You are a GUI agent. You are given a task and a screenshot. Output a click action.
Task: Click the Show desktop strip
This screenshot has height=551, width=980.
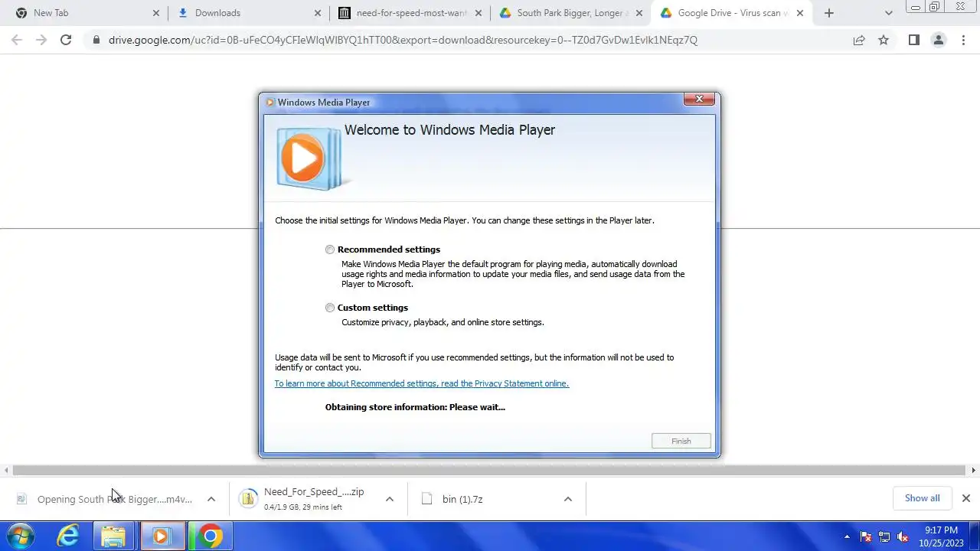[975, 536]
